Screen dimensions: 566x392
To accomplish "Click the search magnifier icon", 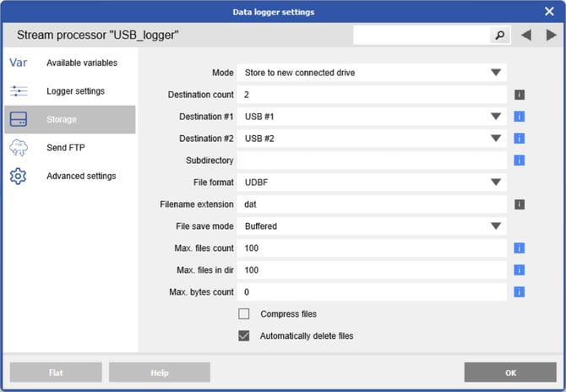I will click(500, 35).
